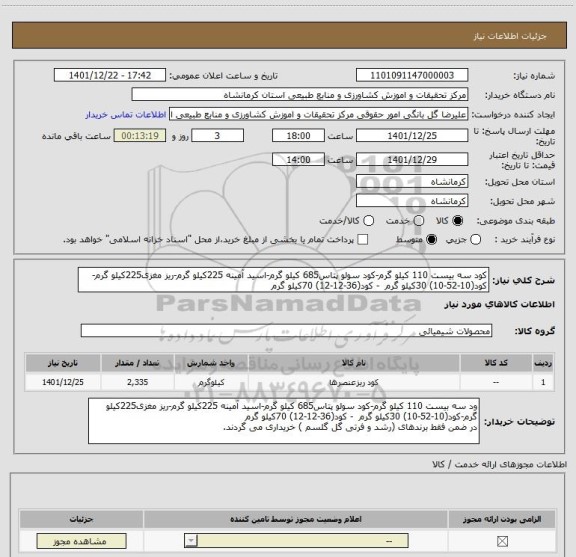Screen dimensions: 576x557
Task: Click the price validity date 1401/12/29 field
Action: point(412,159)
